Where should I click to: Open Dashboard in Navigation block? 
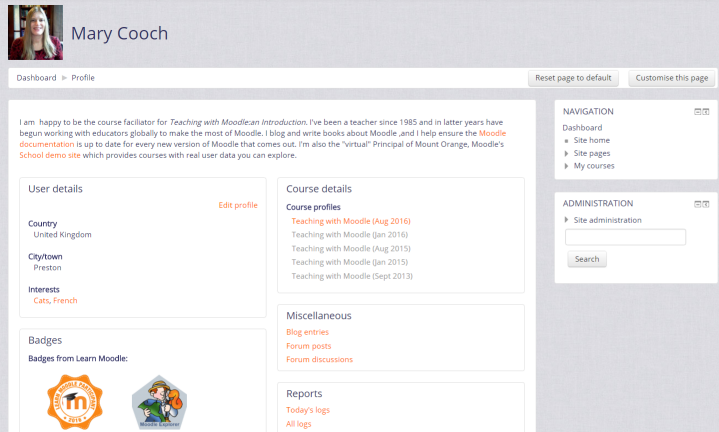tap(582, 127)
